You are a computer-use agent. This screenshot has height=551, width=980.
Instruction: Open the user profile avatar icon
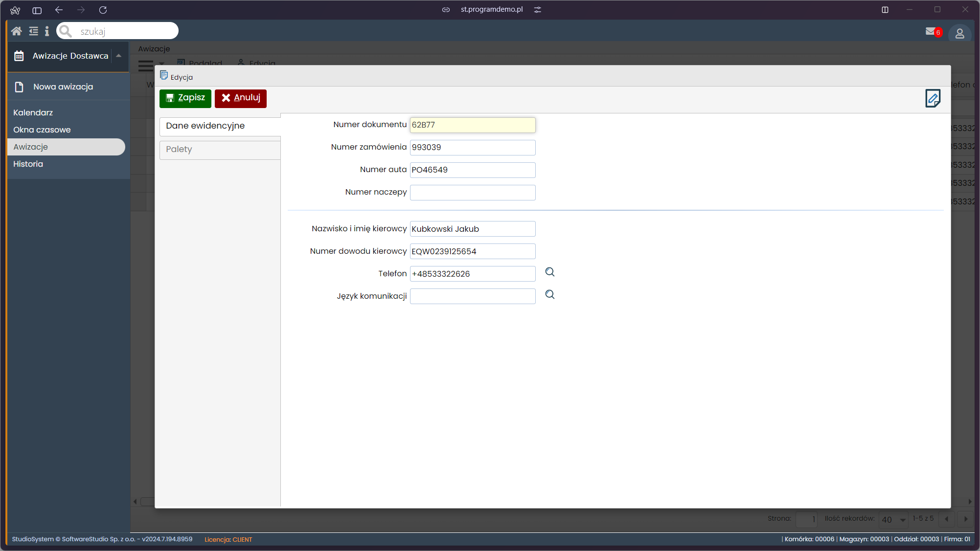point(959,33)
